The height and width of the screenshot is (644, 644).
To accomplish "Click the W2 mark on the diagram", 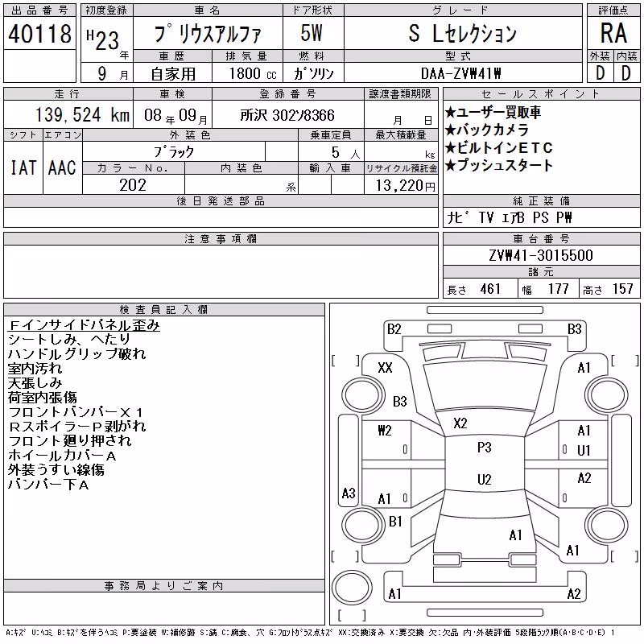I will (385, 431).
